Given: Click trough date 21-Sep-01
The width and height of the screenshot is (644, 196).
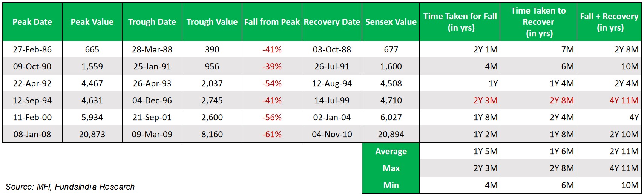Looking at the screenshot, I should point(152,117).
